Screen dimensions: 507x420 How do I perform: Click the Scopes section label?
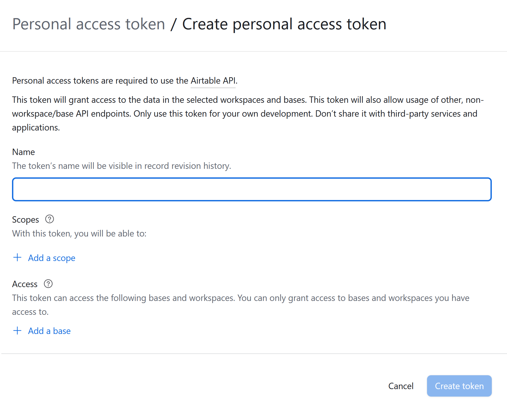(x=26, y=220)
